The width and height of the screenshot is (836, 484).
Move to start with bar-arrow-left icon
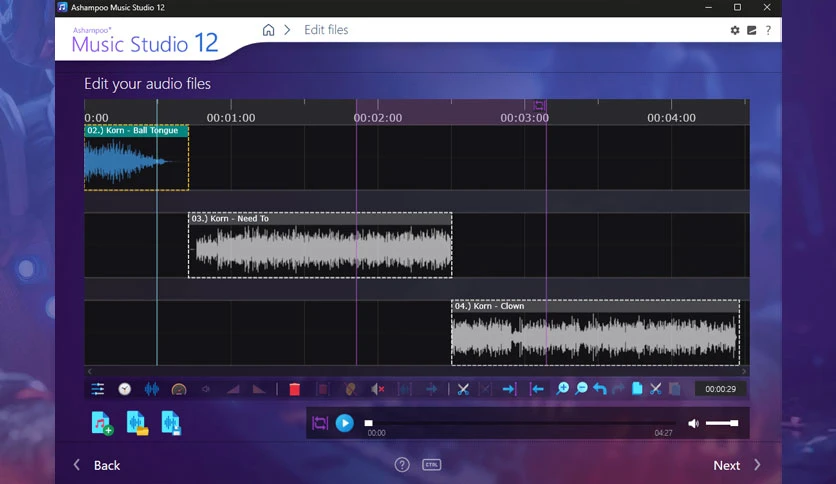[536, 389]
